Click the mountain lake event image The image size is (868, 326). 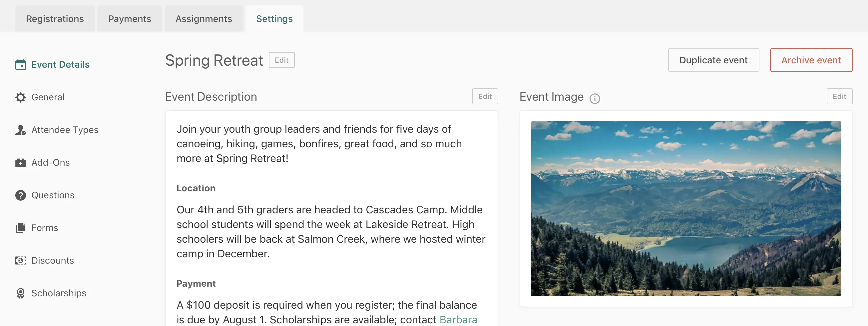pos(686,209)
